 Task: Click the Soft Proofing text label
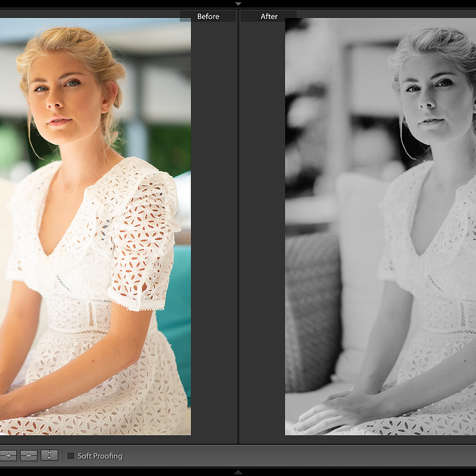tap(100, 456)
